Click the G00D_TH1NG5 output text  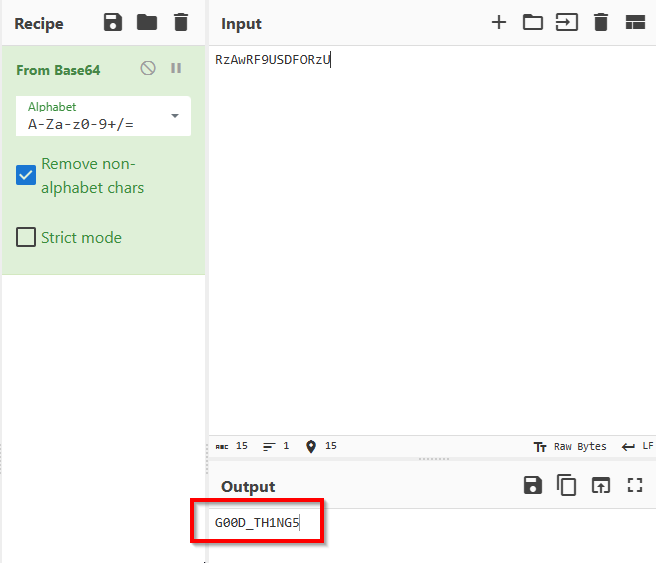pyautogui.click(x=257, y=522)
